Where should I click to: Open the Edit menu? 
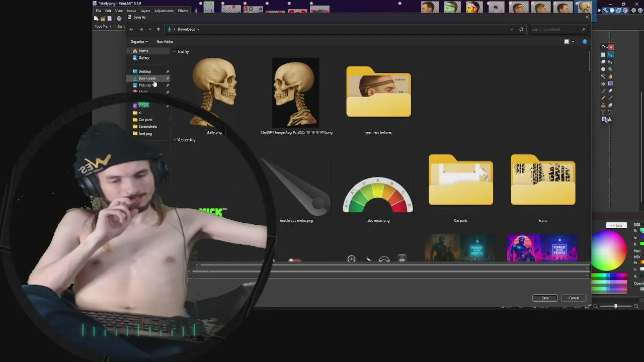click(108, 11)
